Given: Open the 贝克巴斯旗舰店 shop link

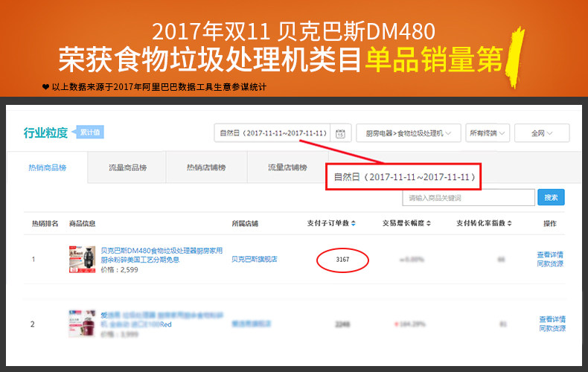Looking at the screenshot, I should [255, 259].
